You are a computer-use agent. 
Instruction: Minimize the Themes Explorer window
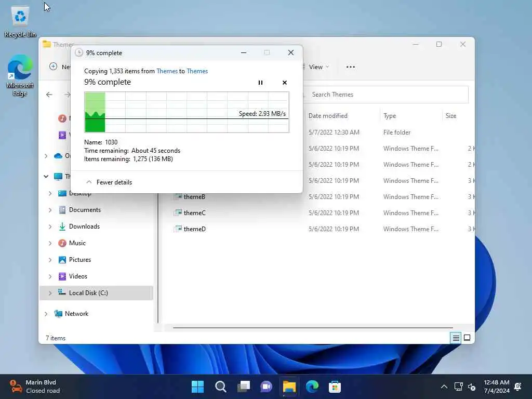click(416, 44)
